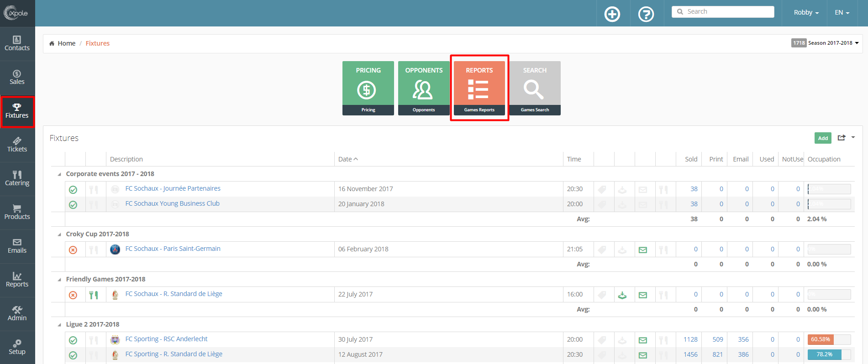
Task: Click the export icon next to Add
Action: point(842,138)
